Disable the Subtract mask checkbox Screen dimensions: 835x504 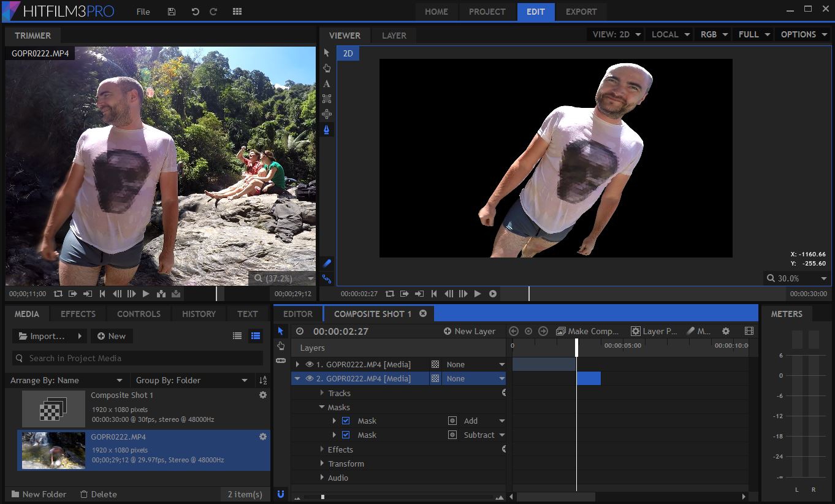(x=346, y=435)
